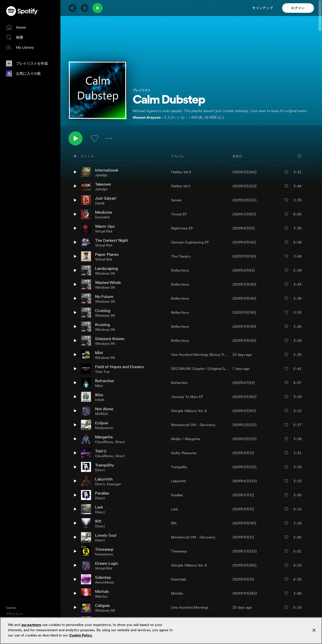The image size is (322, 644).
Task: Play the Bliss track
Action: (75, 397)
